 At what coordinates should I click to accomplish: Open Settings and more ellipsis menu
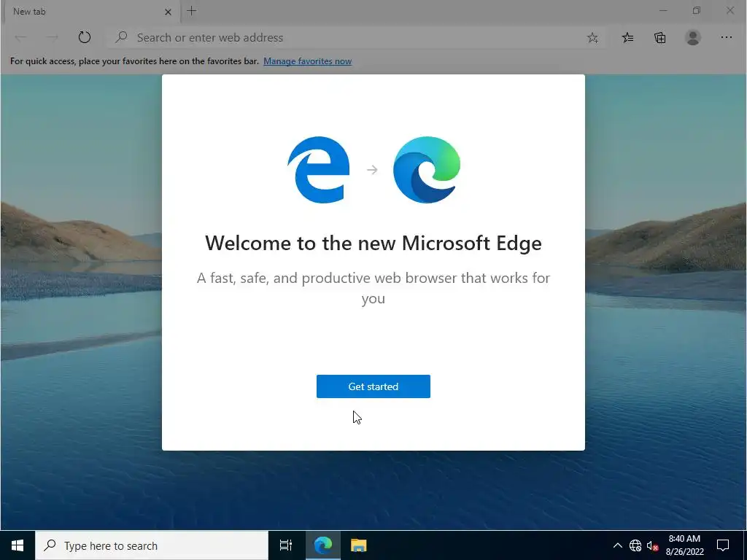click(x=726, y=37)
